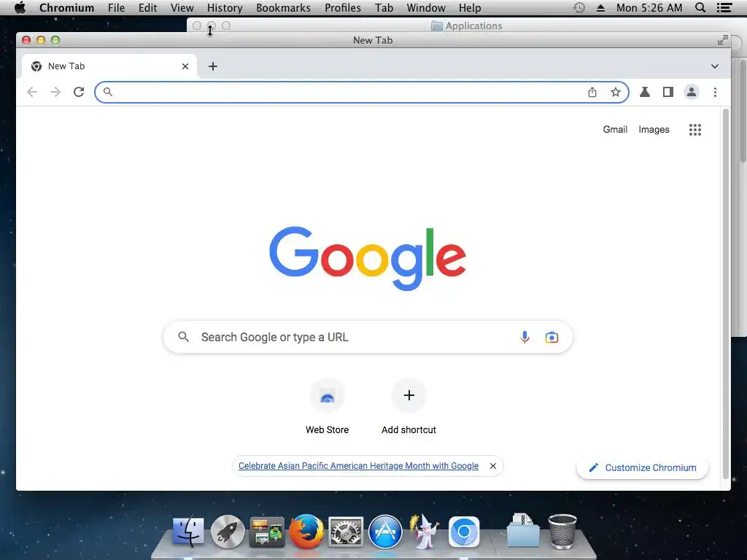Open the Chromium application menu

[x=66, y=7]
